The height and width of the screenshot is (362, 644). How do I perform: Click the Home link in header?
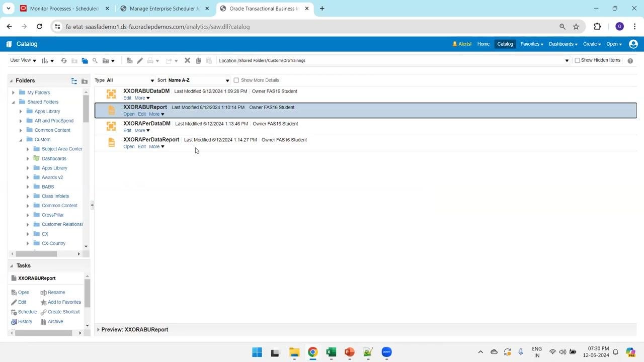(x=484, y=44)
